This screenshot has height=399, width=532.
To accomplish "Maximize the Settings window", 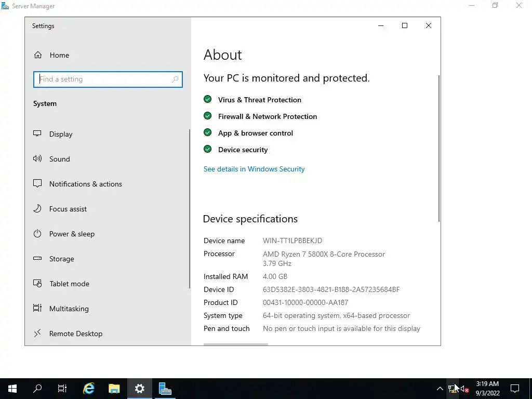I will click(404, 26).
